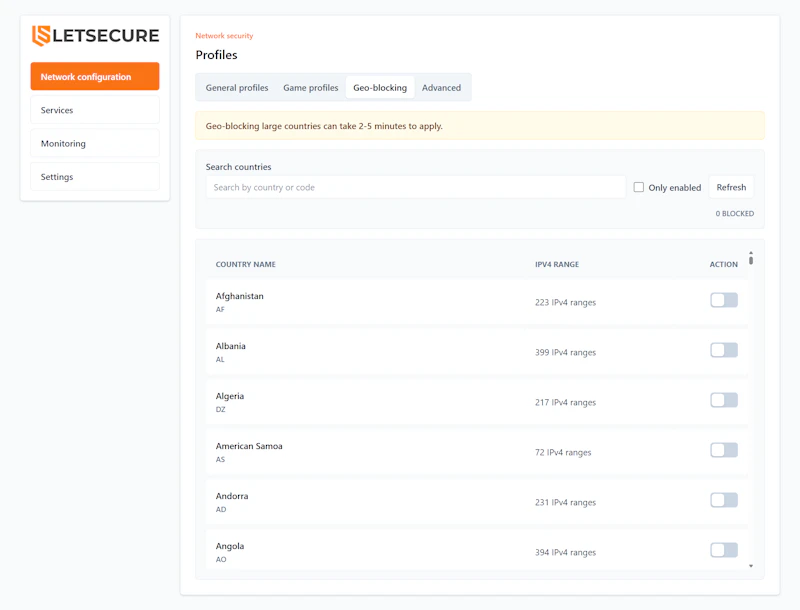Click the Profiles page heading
Image resolution: width=800 pixels, height=610 pixels.
(x=216, y=55)
